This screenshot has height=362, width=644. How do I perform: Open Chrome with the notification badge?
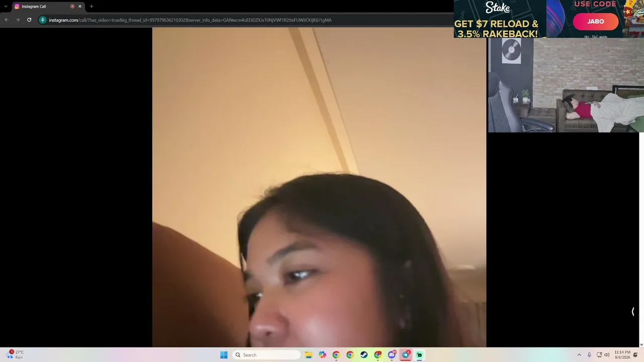pos(378,355)
